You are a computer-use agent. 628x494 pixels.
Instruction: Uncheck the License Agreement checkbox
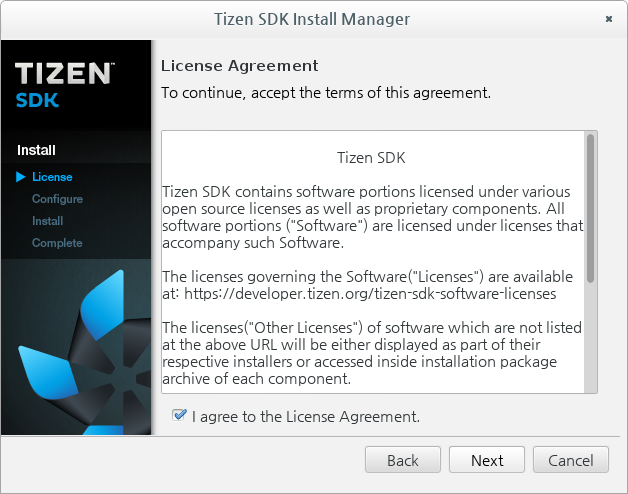coord(179,415)
